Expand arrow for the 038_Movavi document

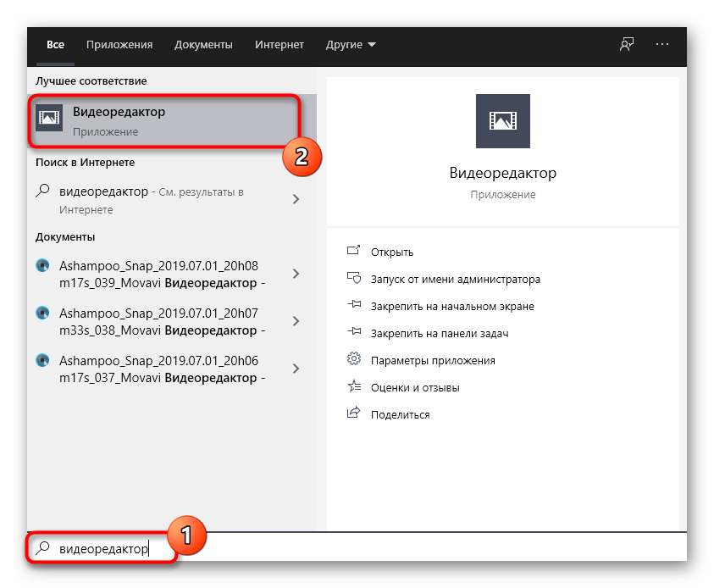(x=296, y=321)
